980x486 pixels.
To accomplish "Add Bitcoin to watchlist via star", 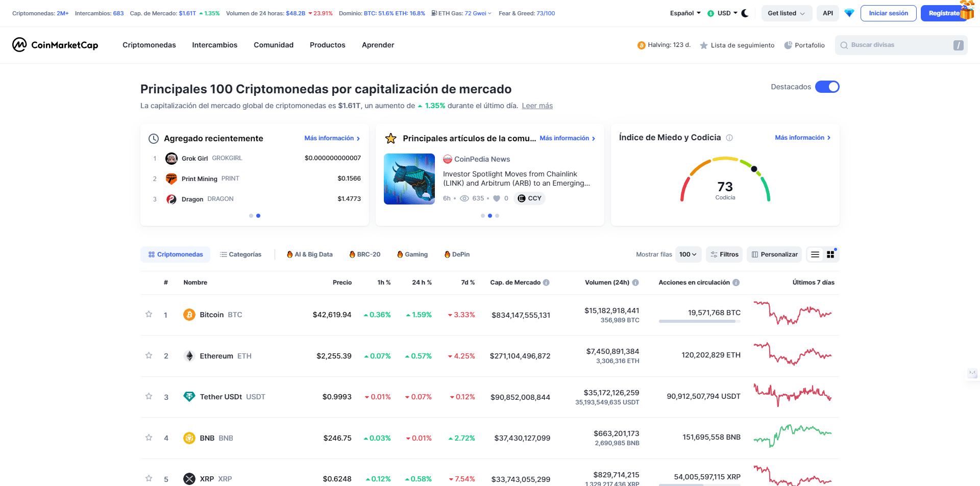I will click(x=149, y=315).
